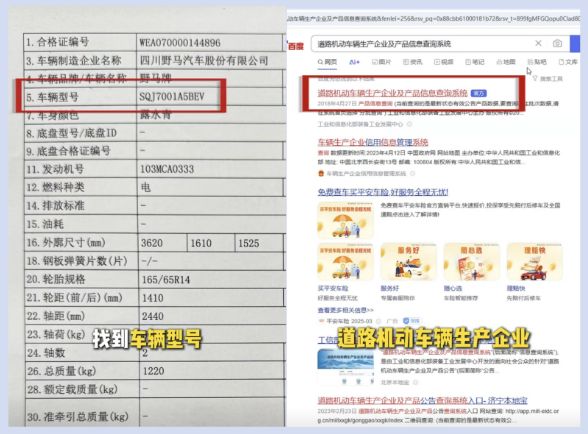
Task: Select dimension value 1610
Action: pyautogui.click(x=201, y=243)
